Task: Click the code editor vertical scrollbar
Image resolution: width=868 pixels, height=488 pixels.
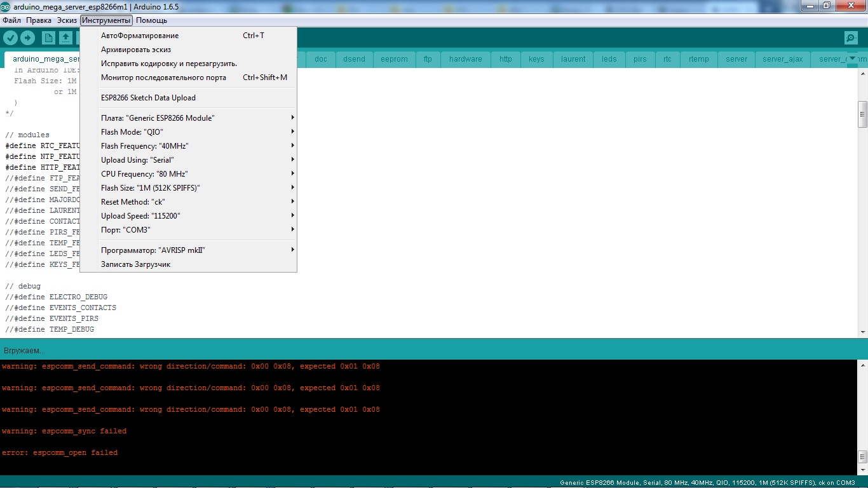Action: coord(862,114)
